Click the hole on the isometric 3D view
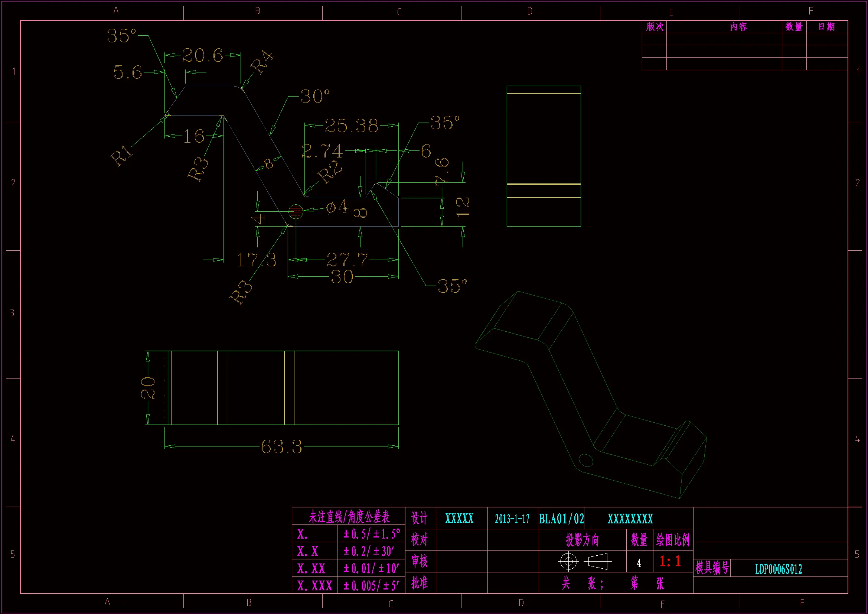This screenshot has height=614, width=868. [x=585, y=460]
